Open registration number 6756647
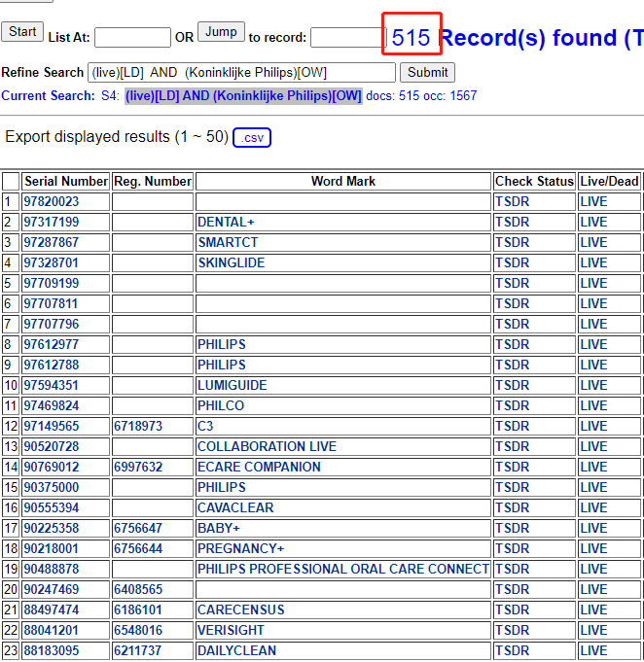 pyautogui.click(x=138, y=529)
